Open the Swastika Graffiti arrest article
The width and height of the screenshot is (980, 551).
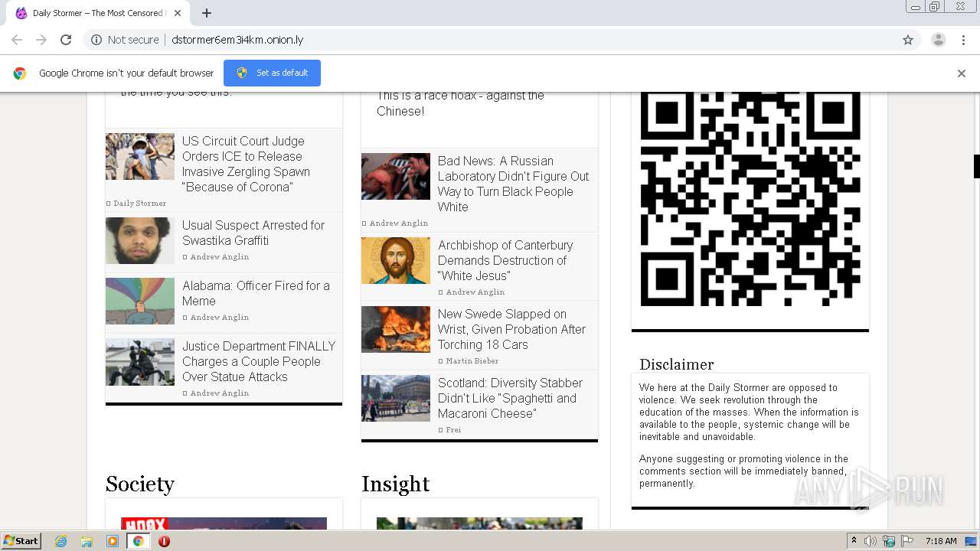point(253,233)
